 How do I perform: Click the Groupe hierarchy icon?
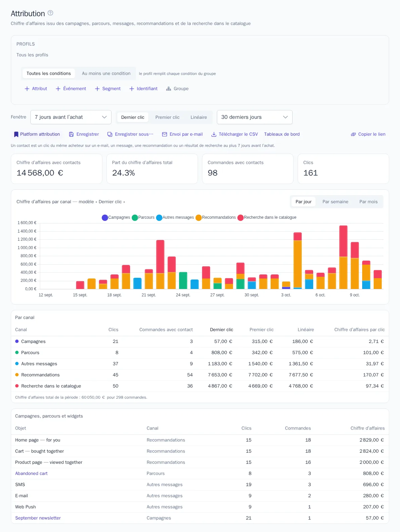(x=169, y=89)
